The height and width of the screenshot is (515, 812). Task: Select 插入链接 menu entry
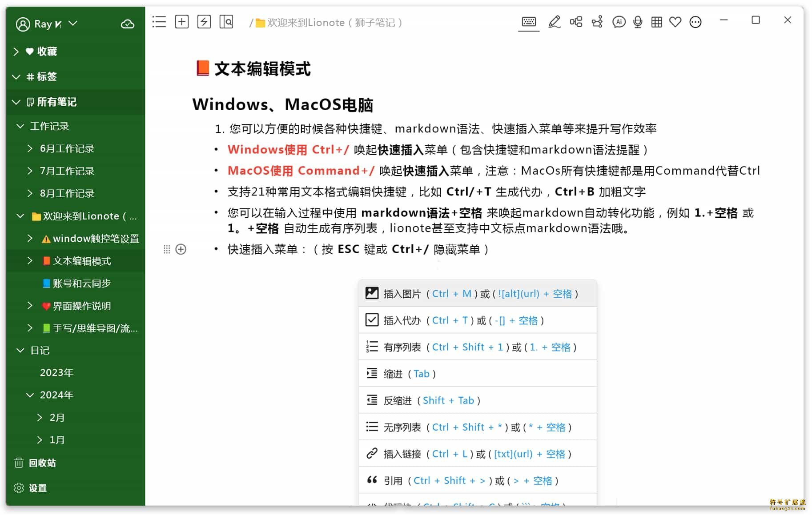click(x=478, y=453)
